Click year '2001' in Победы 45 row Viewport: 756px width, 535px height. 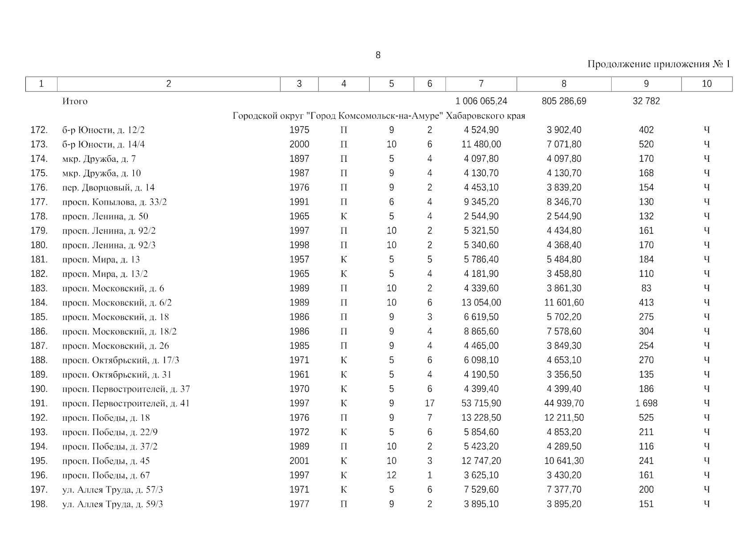[x=299, y=461]
